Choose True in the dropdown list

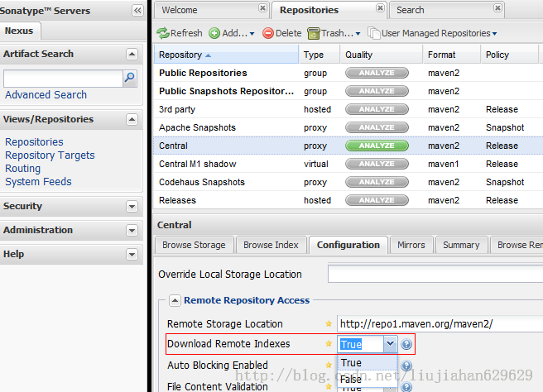(367, 362)
